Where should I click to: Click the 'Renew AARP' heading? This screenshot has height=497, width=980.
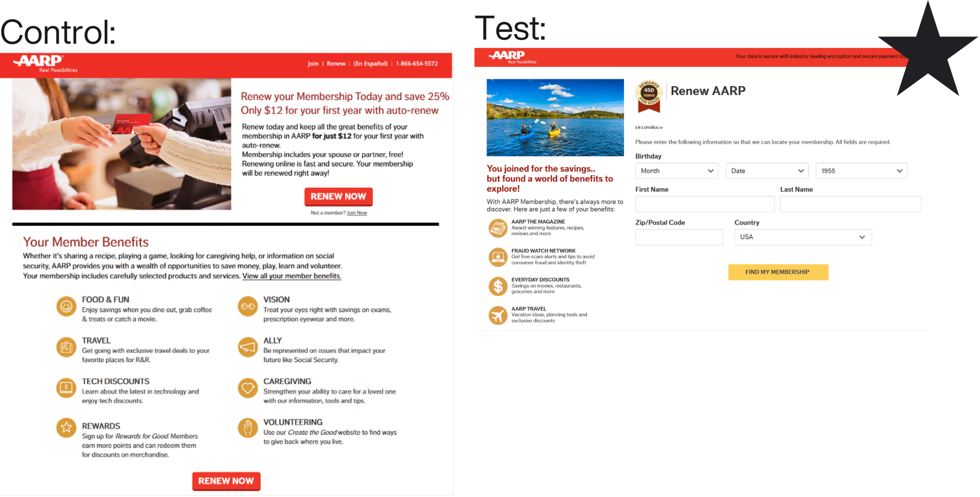pos(708,91)
